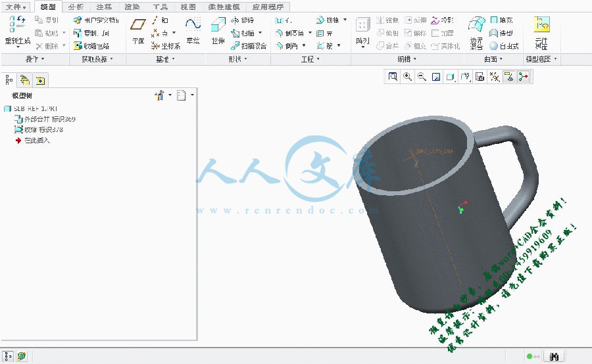Open the Find binoculars icon in status bar
The width and height of the screenshot is (592, 364).
point(554,356)
